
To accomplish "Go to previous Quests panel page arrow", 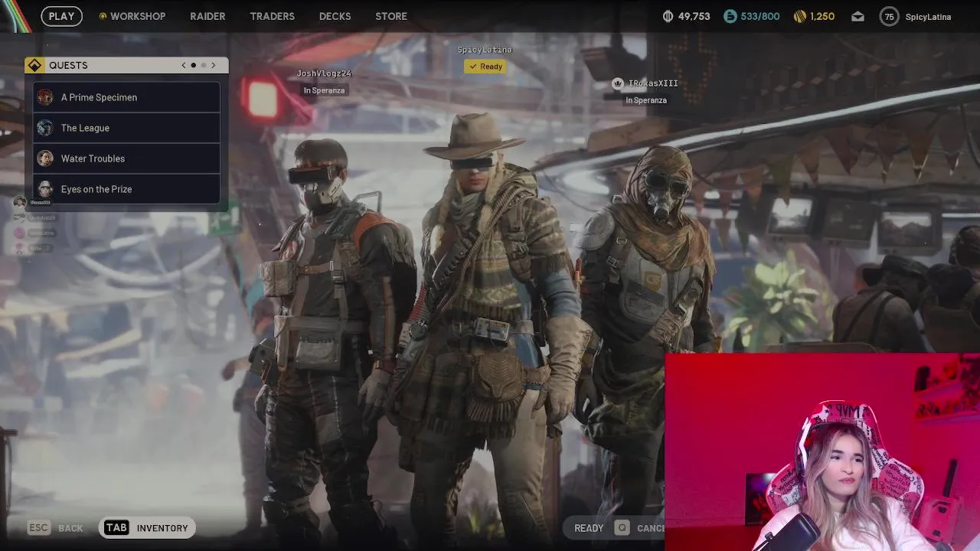I will tap(184, 65).
